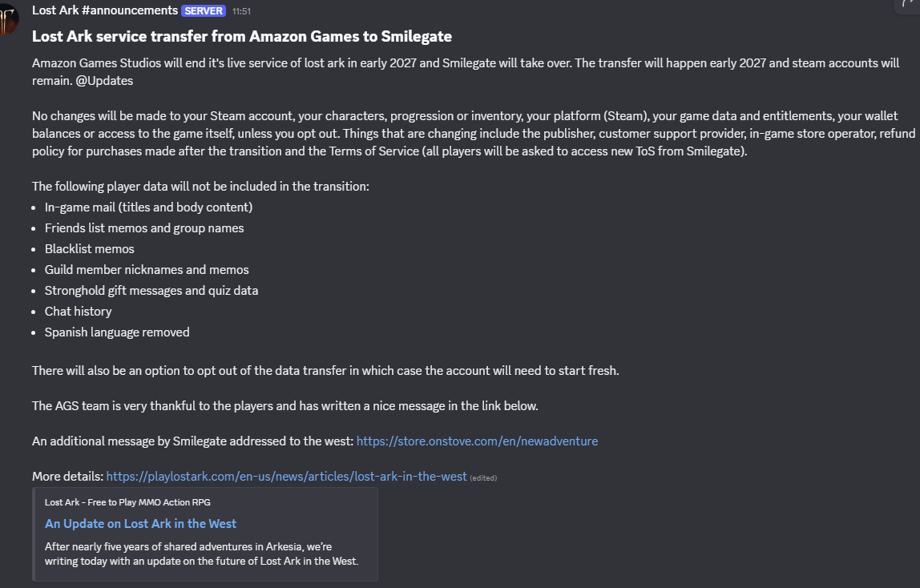Click the Guild member nicknames and memos bullet
Image resolution: width=920 pixels, height=588 pixels.
point(147,270)
